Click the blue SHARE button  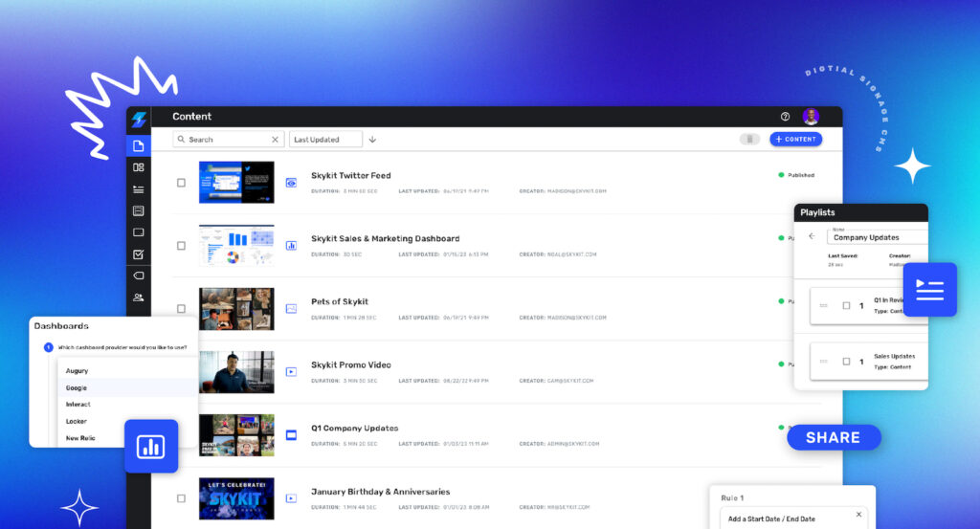point(834,438)
